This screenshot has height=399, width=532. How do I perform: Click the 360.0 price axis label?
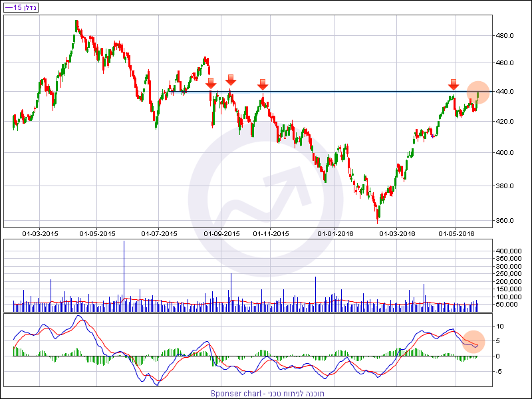point(506,221)
